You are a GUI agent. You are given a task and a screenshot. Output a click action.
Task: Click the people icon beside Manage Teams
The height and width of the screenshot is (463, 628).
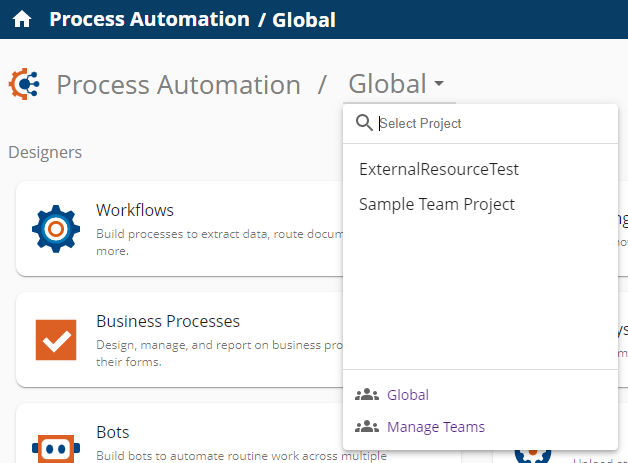tap(367, 427)
